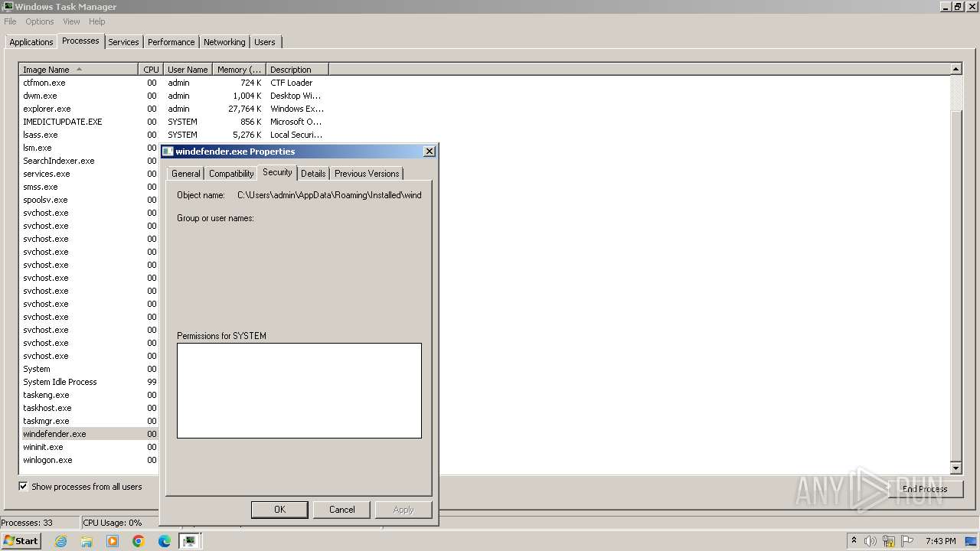Click the End Process button
This screenshot has width=980, height=551.
pos(925,489)
